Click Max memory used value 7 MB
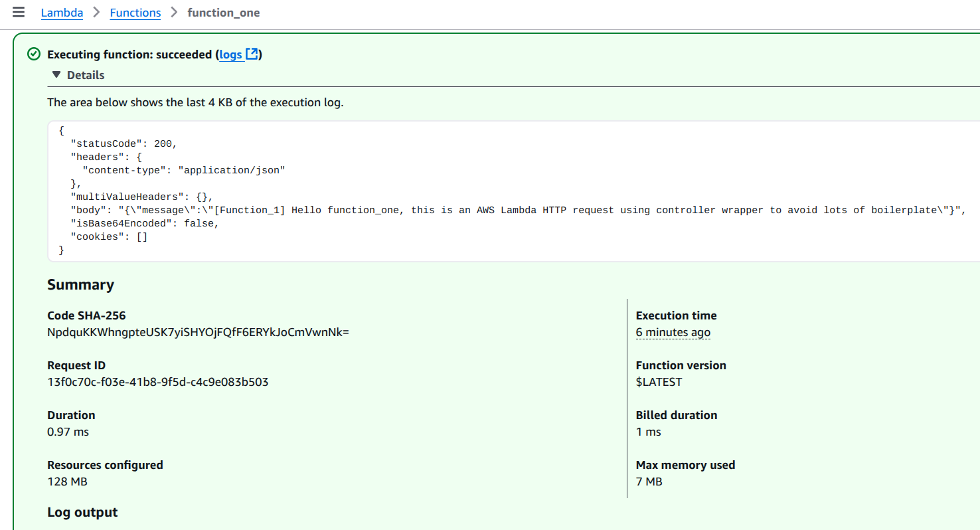This screenshot has height=530, width=980. click(x=649, y=482)
